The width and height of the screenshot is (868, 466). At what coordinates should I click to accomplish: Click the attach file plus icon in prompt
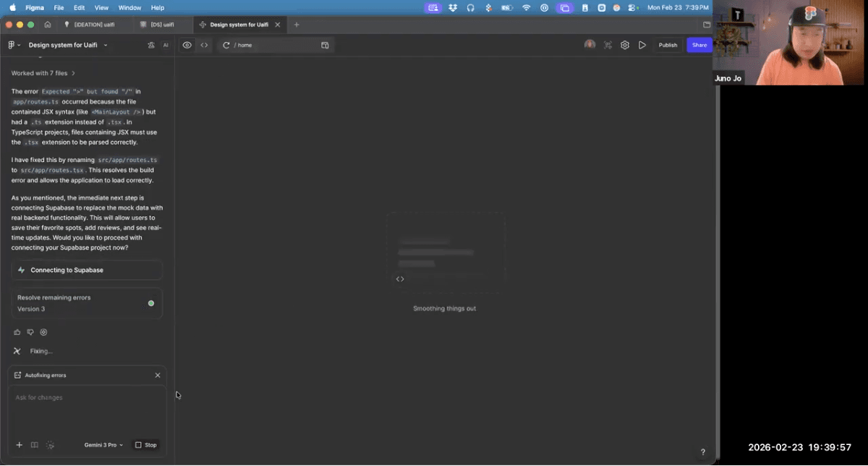[x=19, y=445]
